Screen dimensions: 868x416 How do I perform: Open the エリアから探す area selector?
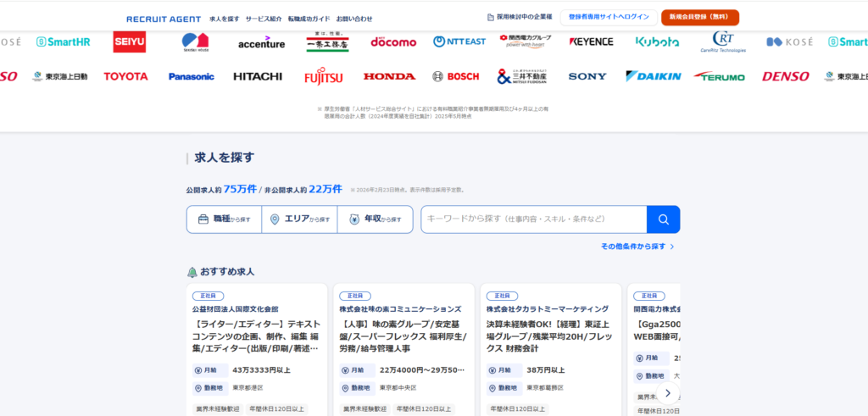click(x=299, y=219)
